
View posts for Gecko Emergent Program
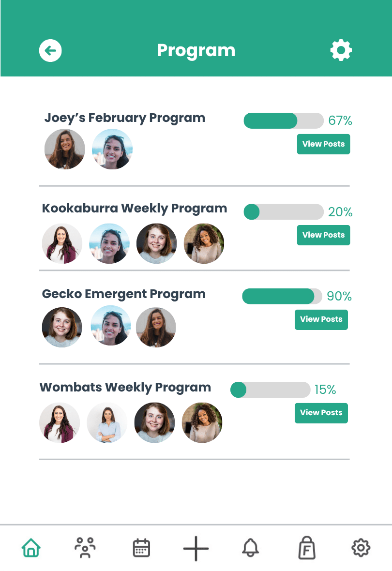[321, 319]
